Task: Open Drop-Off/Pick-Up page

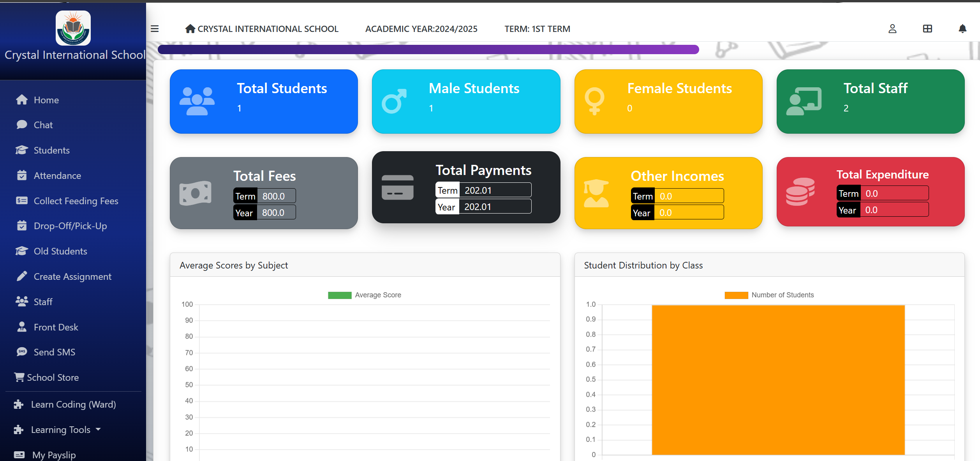Action: click(x=70, y=226)
